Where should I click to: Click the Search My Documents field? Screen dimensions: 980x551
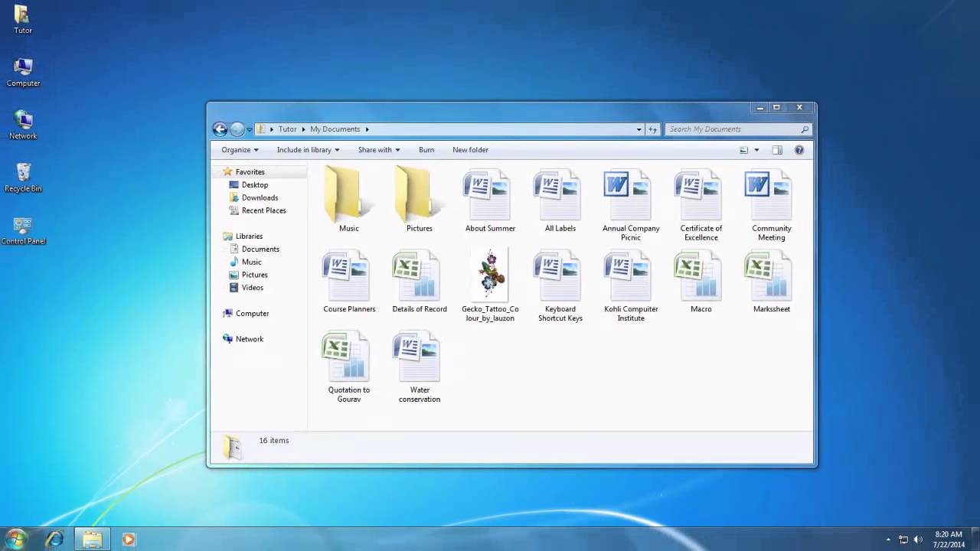pyautogui.click(x=737, y=129)
